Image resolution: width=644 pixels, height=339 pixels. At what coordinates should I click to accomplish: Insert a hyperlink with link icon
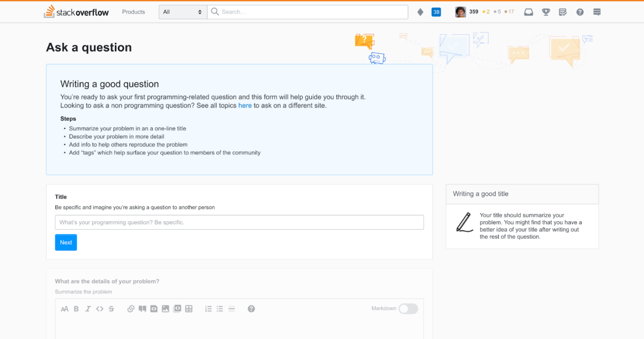tap(131, 309)
